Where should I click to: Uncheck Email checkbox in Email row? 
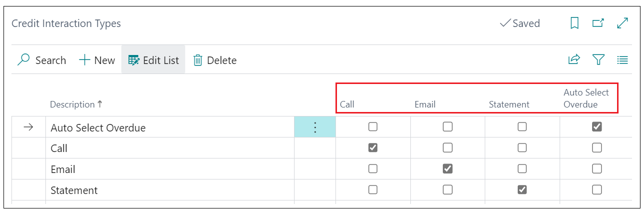[448, 169]
